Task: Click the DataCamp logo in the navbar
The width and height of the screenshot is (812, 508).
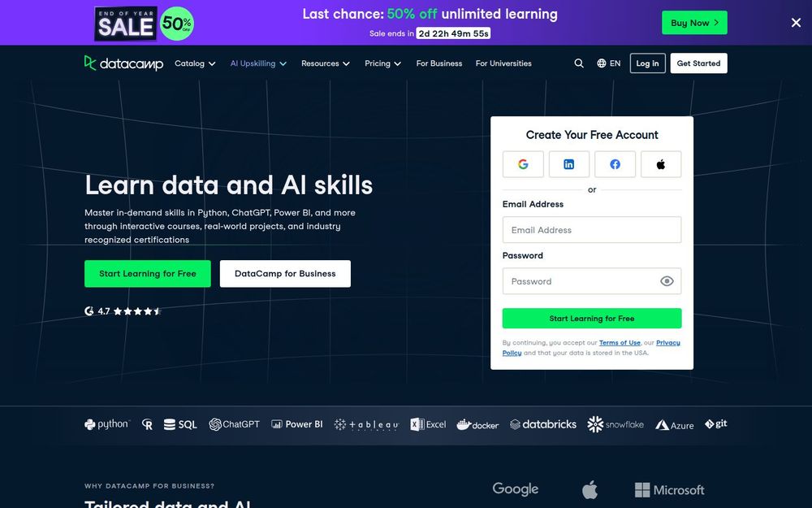Action: point(123,63)
